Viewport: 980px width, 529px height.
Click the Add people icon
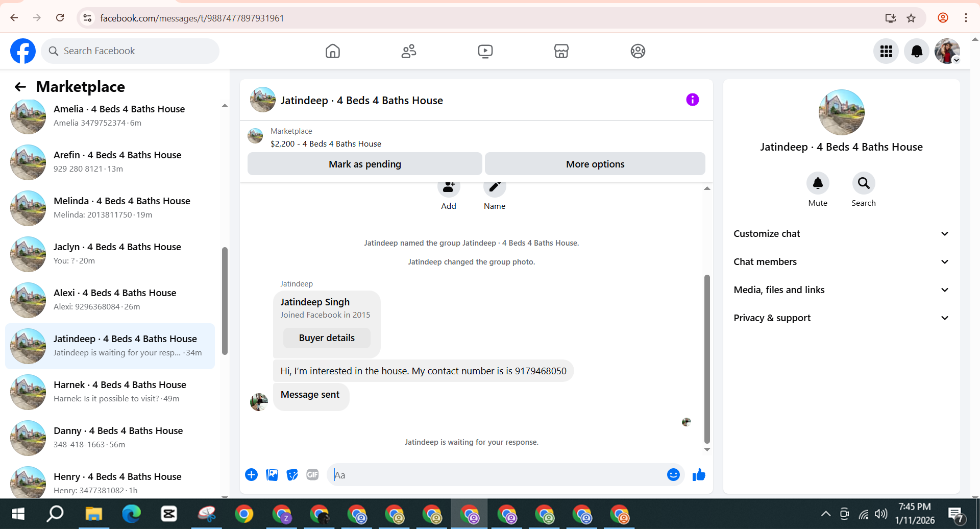click(449, 187)
